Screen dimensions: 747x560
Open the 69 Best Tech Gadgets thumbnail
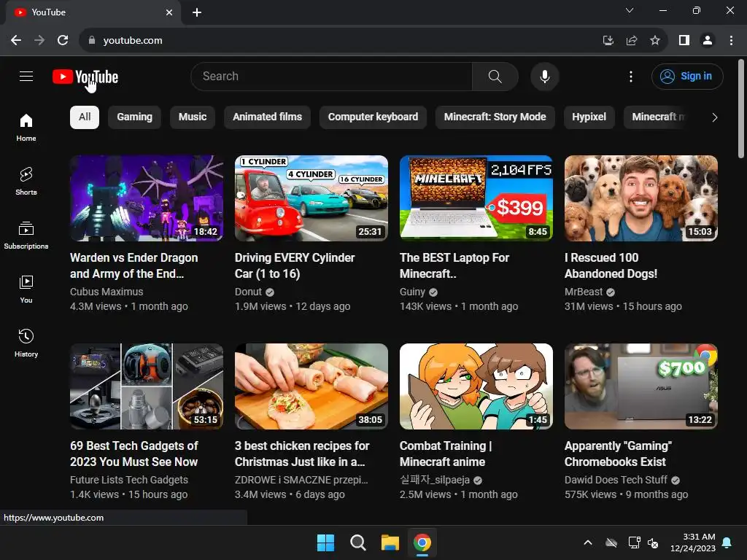pyautogui.click(x=147, y=386)
